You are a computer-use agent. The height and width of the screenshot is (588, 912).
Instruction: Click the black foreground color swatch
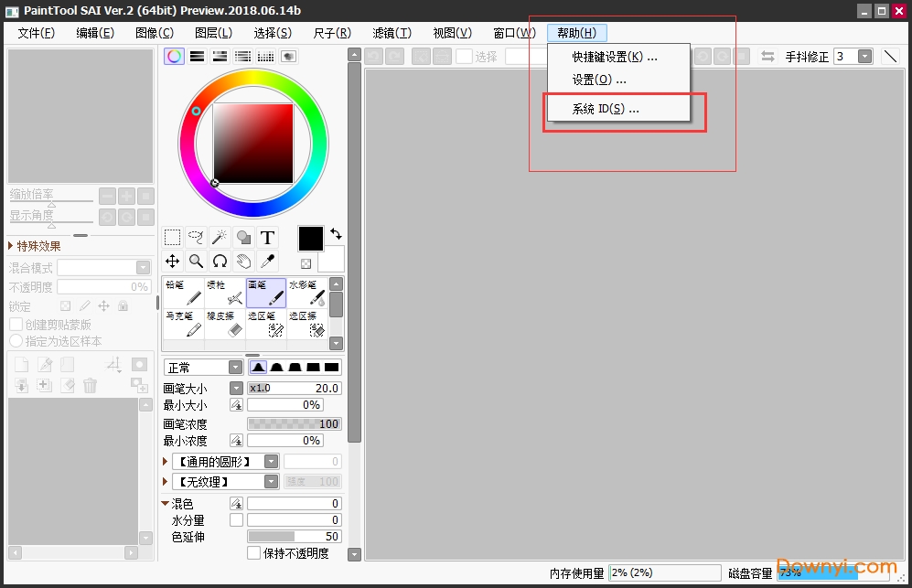click(x=311, y=239)
